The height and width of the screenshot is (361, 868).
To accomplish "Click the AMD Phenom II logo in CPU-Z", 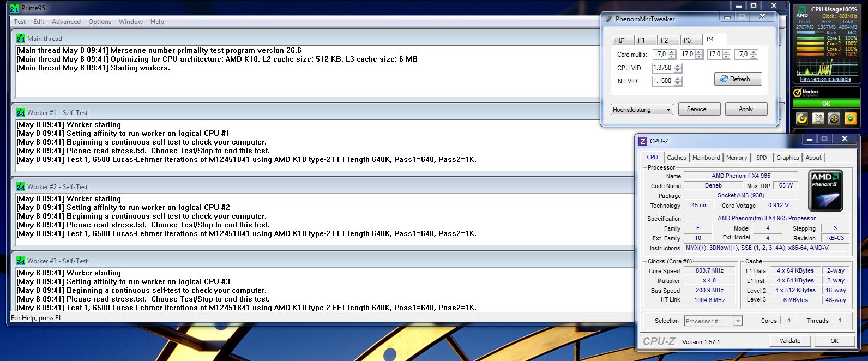I will coord(825,190).
